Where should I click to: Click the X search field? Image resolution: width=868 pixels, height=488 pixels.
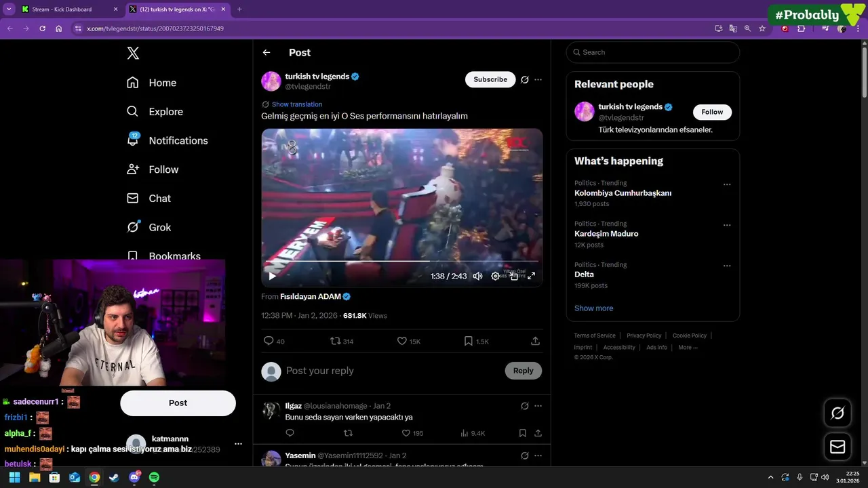coord(652,52)
